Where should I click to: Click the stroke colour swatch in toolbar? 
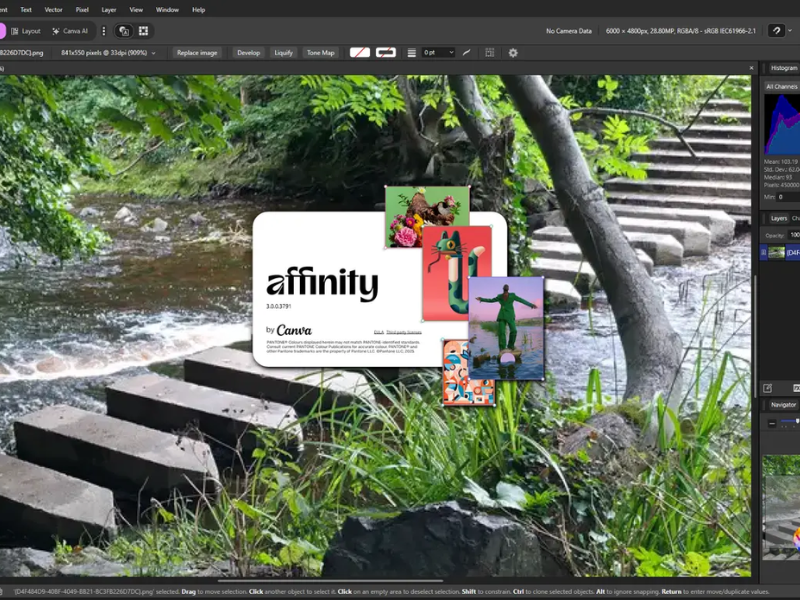(x=386, y=52)
